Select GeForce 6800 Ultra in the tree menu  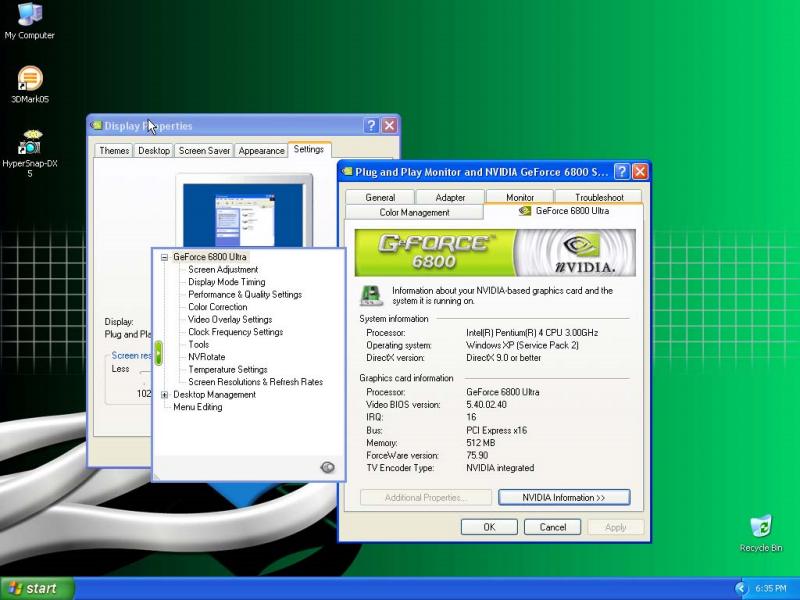coord(210,257)
